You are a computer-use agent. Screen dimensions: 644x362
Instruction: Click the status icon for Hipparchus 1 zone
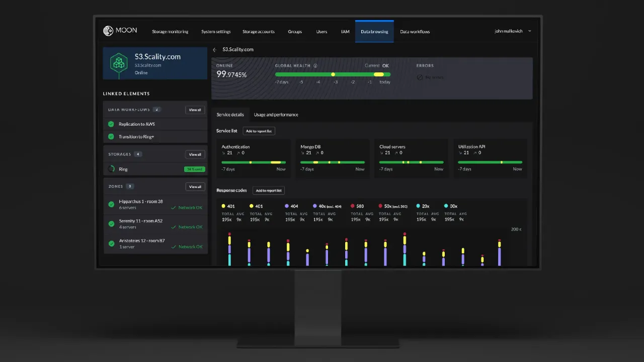[x=111, y=204]
